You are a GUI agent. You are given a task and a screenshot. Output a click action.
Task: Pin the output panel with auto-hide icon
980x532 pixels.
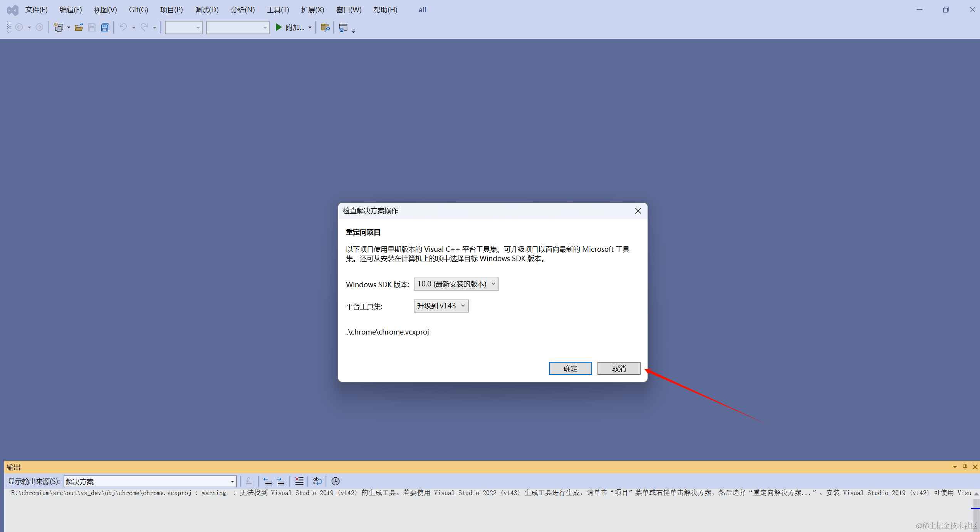(965, 467)
